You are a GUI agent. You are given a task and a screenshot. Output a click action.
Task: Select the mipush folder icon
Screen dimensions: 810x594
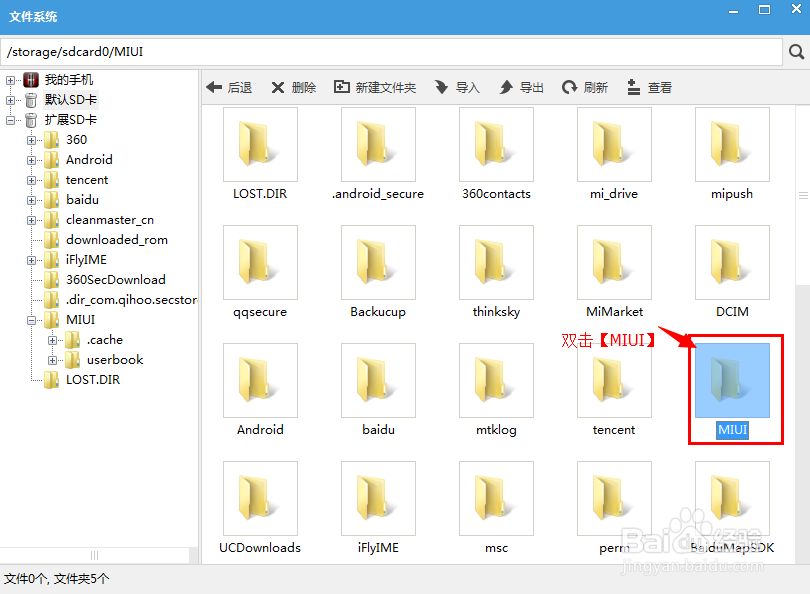732,145
